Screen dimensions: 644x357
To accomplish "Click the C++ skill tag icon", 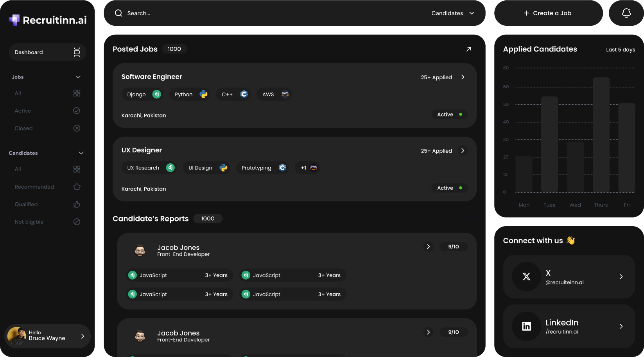I will pyautogui.click(x=244, y=94).
